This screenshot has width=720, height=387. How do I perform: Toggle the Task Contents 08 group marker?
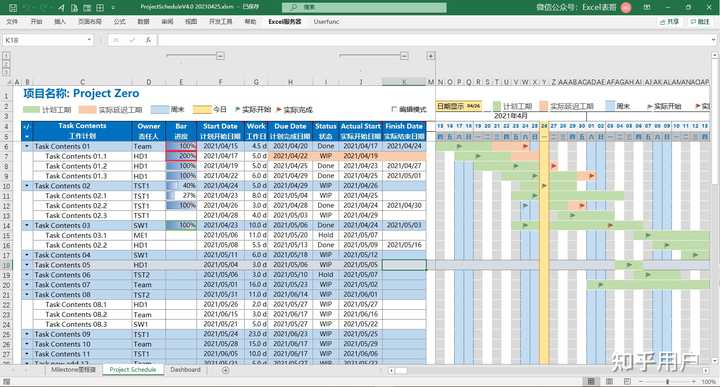pos(27,294)
